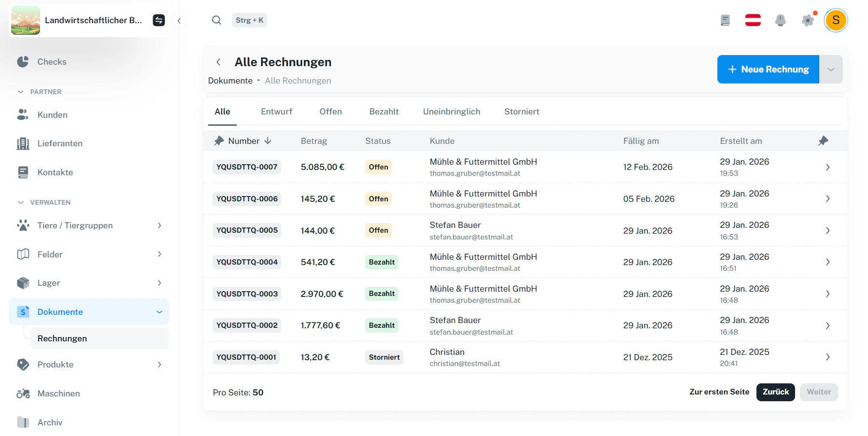Image resolution: width=868 pixels, height=436 pixels.
Task: Click row chevron for YQUSDTTQ-0003
Action: pyautogui.click(x=827, y=294)
